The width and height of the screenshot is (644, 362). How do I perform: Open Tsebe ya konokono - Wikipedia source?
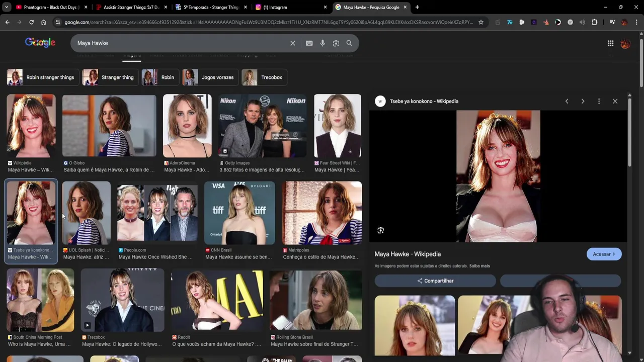pos(424,101)
